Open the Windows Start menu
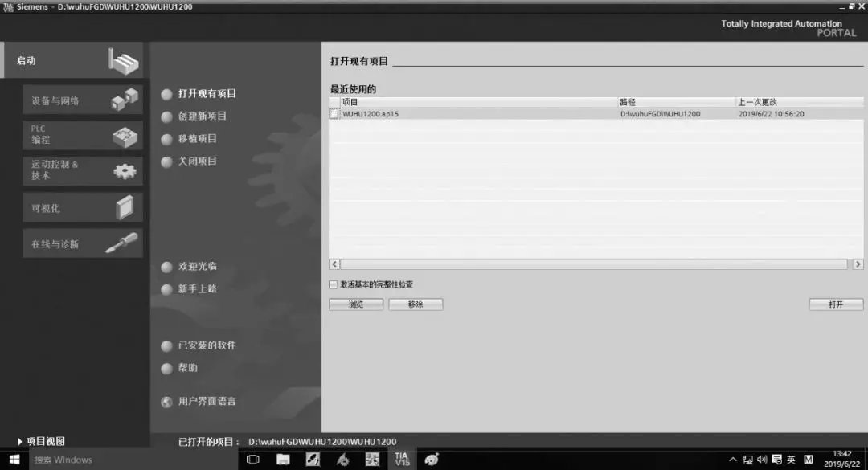This screenshot has height=470, width=868. click(x=14, y=460)
